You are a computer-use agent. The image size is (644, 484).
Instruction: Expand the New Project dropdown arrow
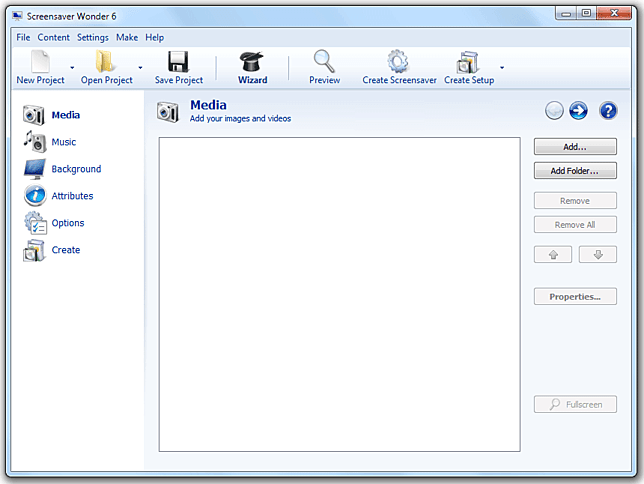[x=72, y=67]
